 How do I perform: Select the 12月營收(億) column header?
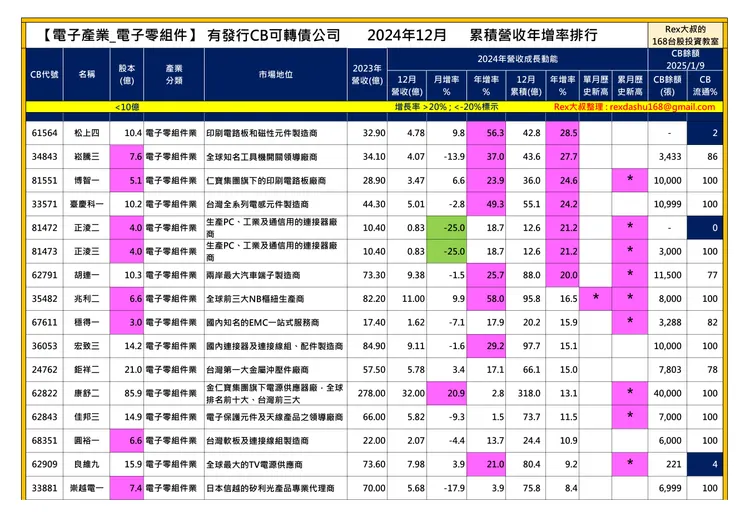point(407,85)
